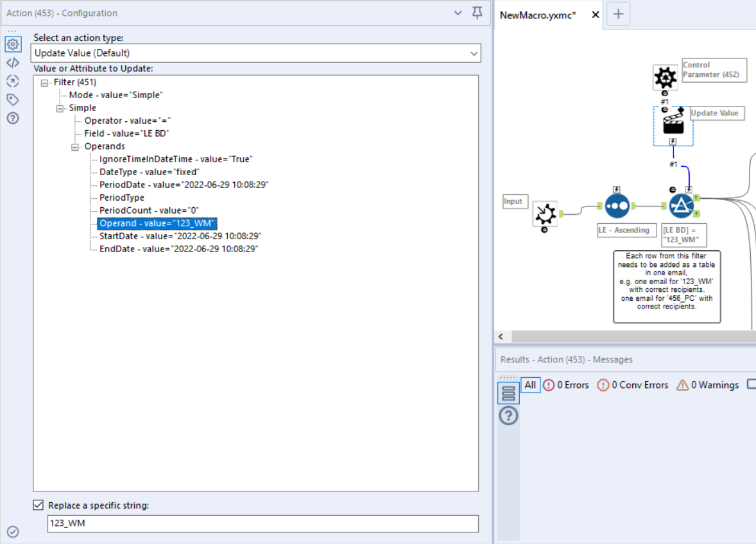Image resolution: width=756 pixels, height=544 pixels.
Task: Select the Update Value Action tool on canvas
Action: tap(673, 125)
